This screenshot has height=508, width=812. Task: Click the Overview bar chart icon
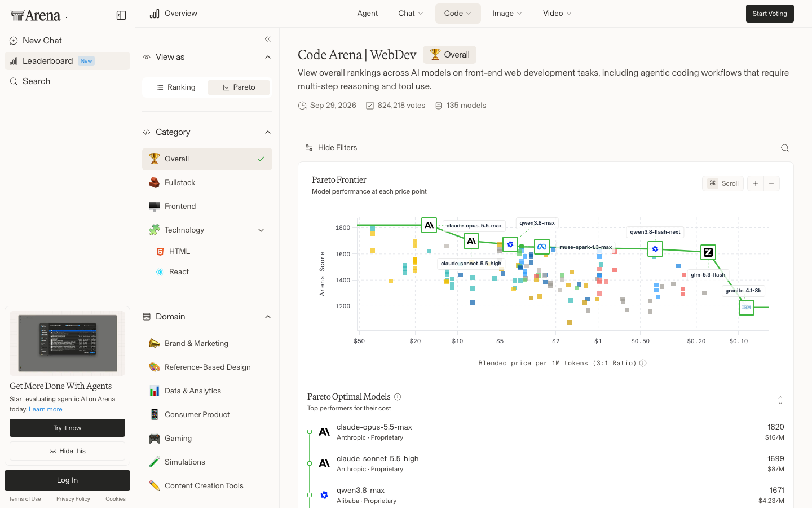[x=155, y=14]
